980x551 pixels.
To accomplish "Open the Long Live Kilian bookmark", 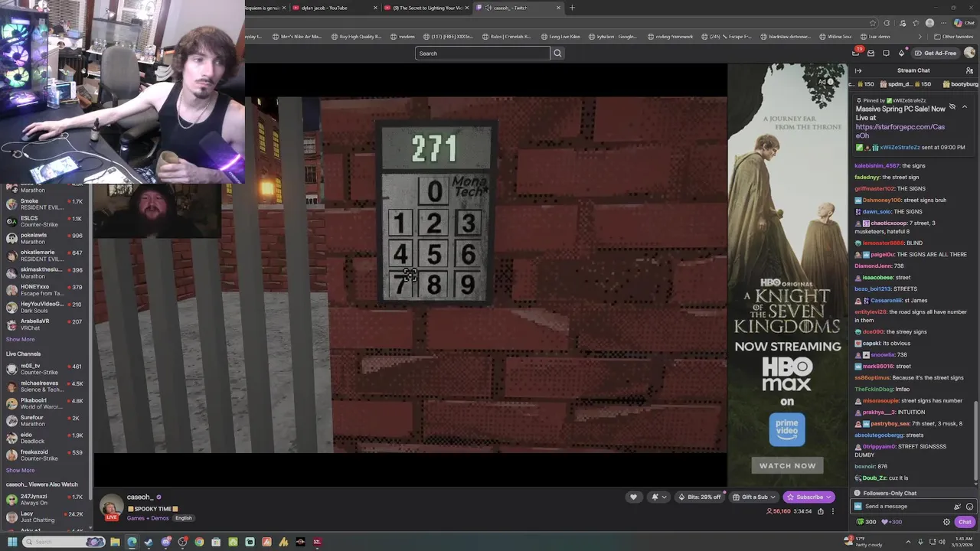I will pos(560,37).
